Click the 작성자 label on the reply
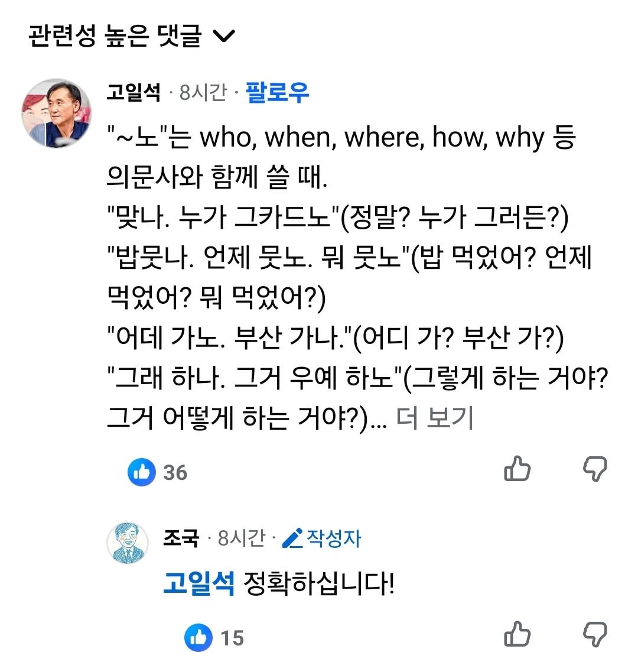Viewport: 638px width, 672px height. [334, 538]
